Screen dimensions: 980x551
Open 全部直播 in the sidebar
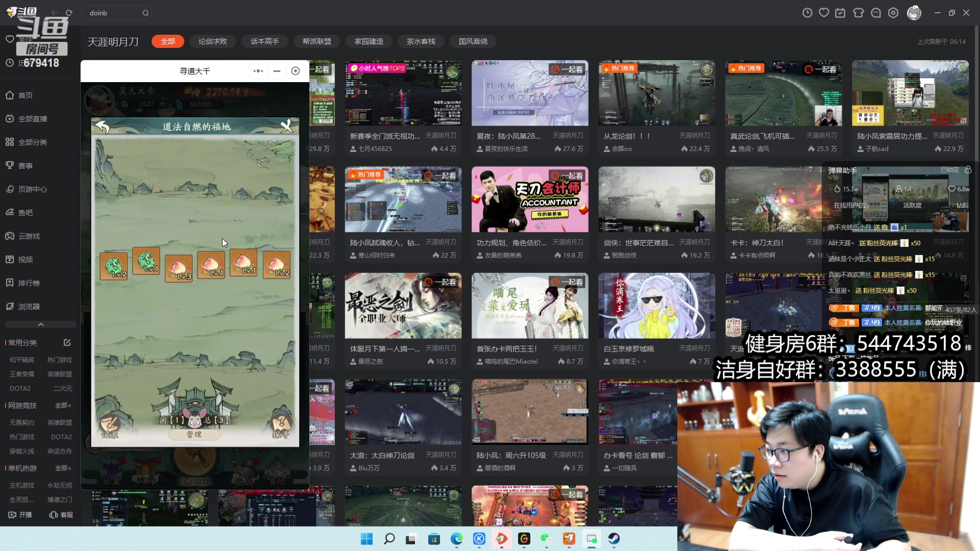pos(27,119)
